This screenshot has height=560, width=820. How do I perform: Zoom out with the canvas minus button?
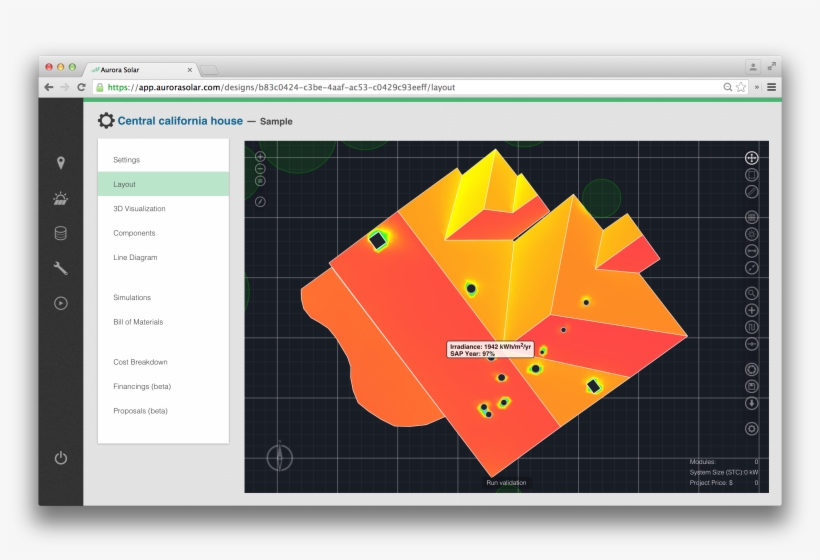[x=260, y=169]
